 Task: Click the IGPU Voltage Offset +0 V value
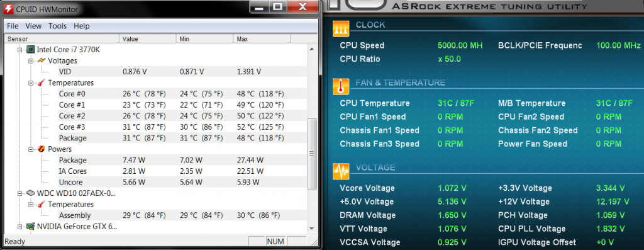click(605, 242)
